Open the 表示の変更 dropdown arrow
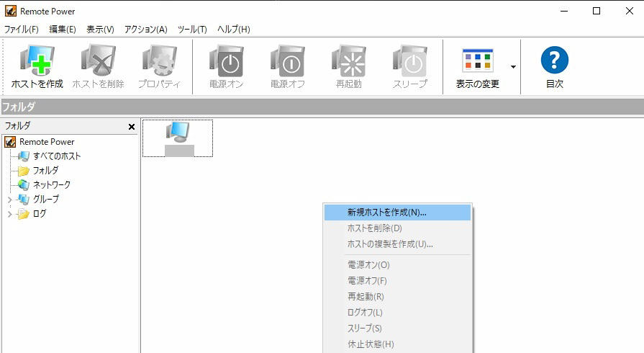Viewport: 644px width, 353px height. [x=513, y=67]
